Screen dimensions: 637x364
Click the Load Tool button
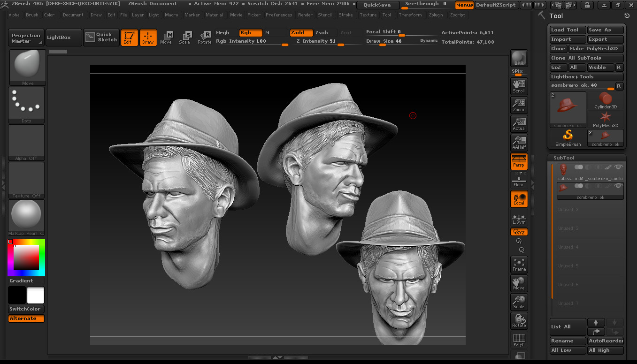568,30
